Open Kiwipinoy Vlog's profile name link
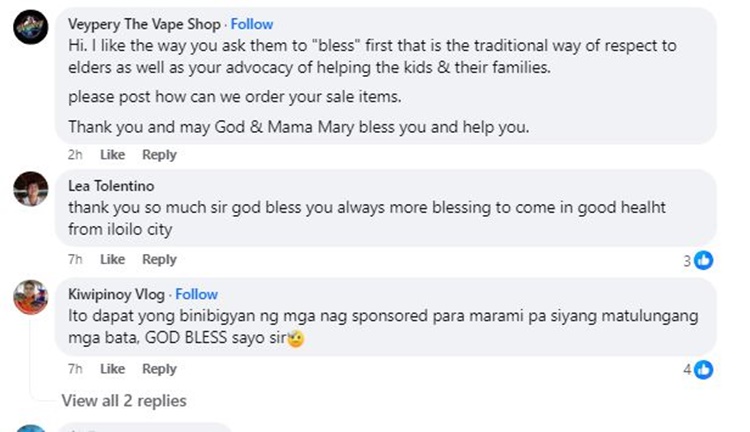The width and height of the screenshot is (750, 432). (116, 294)
